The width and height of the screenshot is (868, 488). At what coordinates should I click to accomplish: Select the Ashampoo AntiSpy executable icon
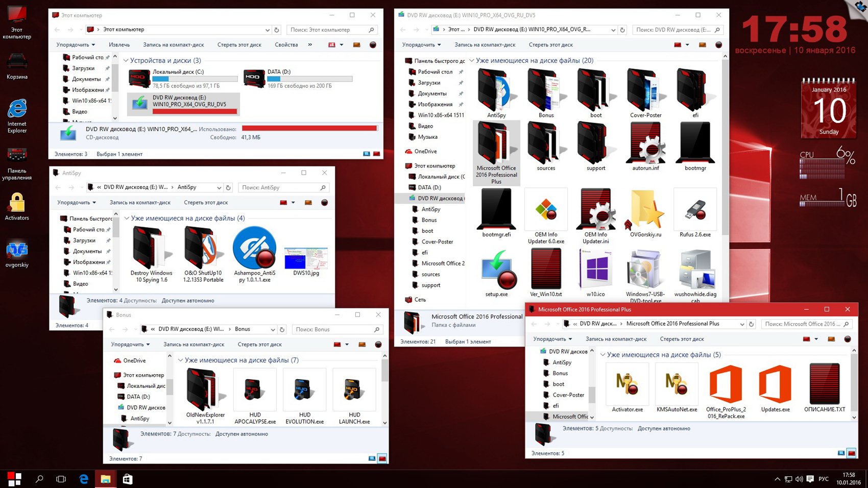tap(254, 249)
